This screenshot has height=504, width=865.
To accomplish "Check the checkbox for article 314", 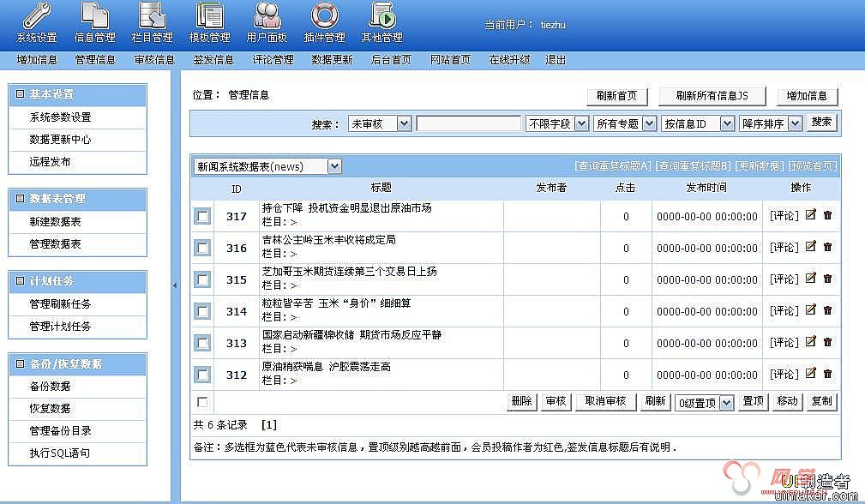I will click(x=202, y=310).
